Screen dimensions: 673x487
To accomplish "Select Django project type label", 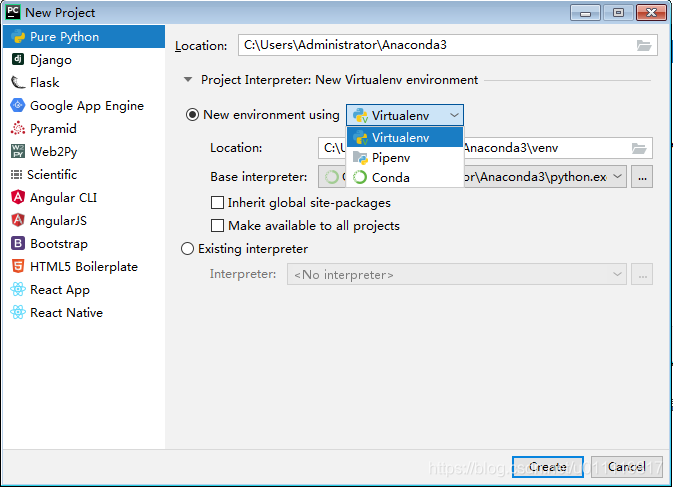I will point(51,60).
